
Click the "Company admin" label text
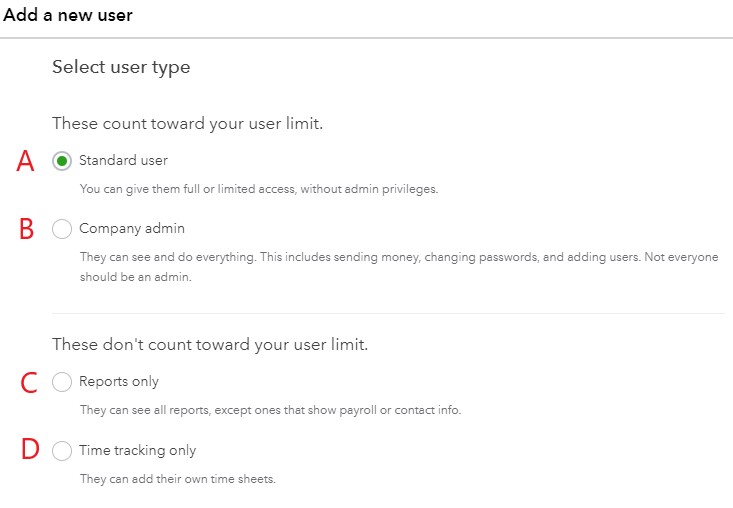[x=132, y=229]
